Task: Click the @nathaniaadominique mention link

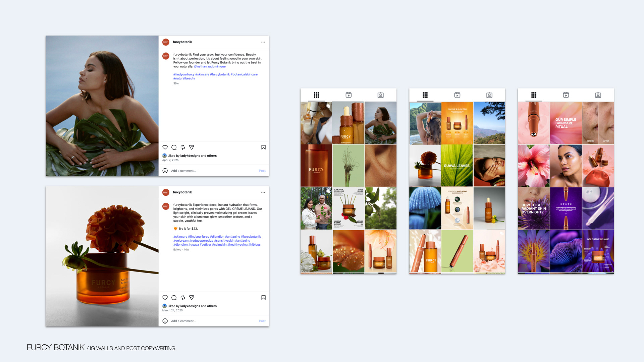Action: coord(210,66)
